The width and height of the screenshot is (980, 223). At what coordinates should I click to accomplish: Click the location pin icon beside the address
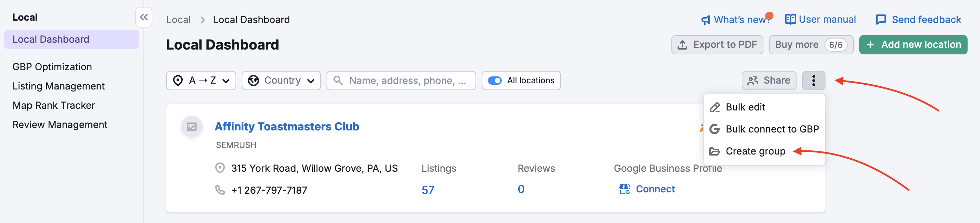coord(220,168)
